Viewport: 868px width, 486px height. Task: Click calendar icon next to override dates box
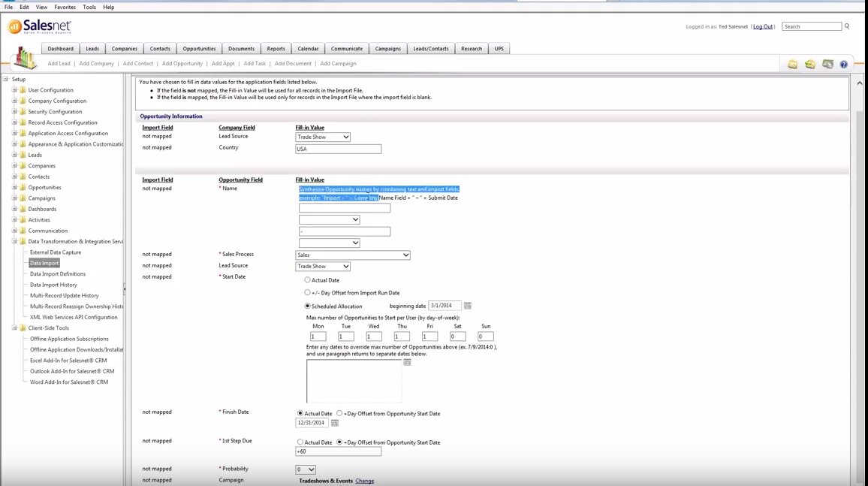408,363
